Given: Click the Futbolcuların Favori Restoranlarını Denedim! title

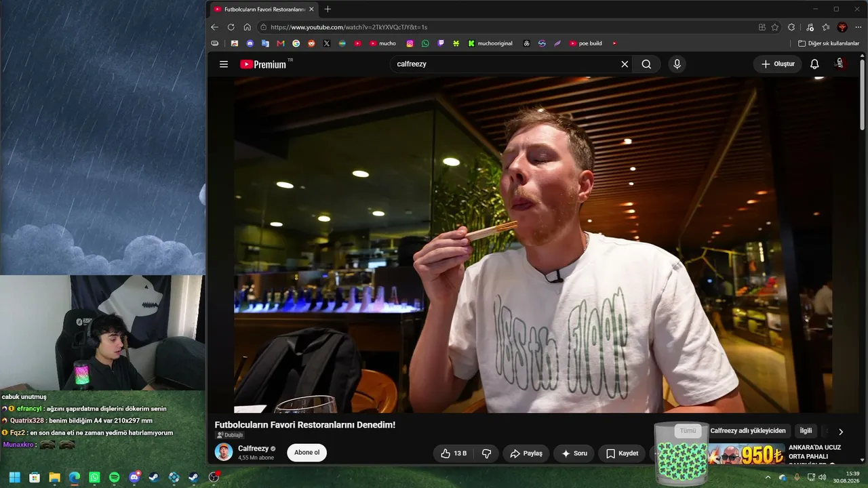Looking at the screenshot, I should 305,425.
